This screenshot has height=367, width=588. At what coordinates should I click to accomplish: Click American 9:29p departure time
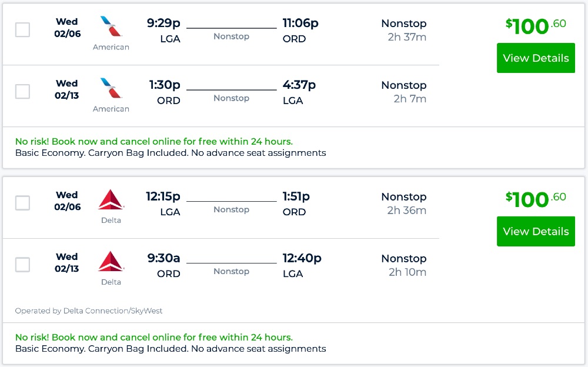(x=163, y=24)
